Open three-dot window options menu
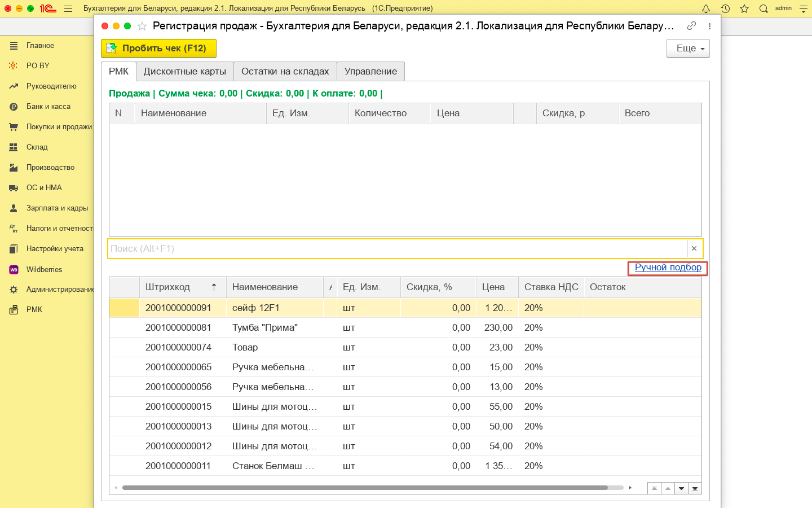The height and width of the screenshot is (508, 812). coord(709,26)
